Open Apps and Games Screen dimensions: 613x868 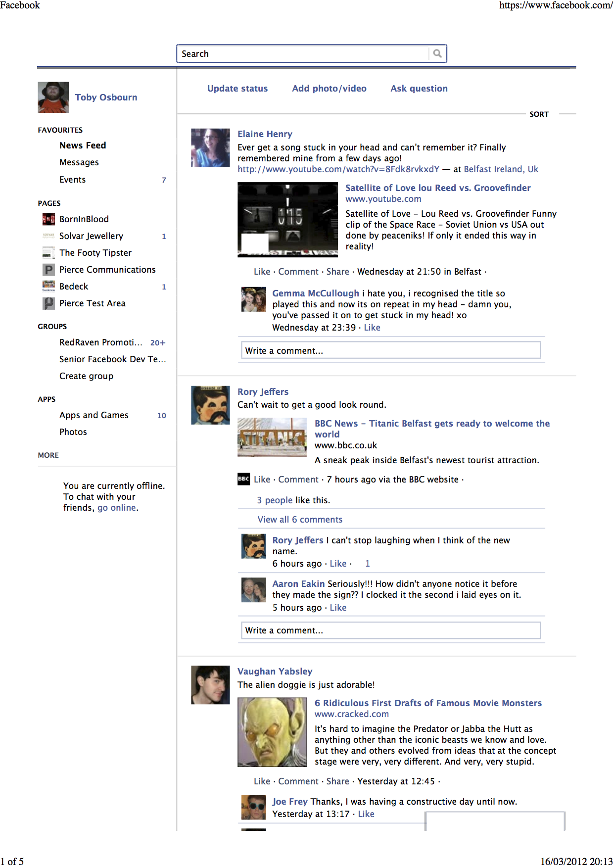[94, 415]
